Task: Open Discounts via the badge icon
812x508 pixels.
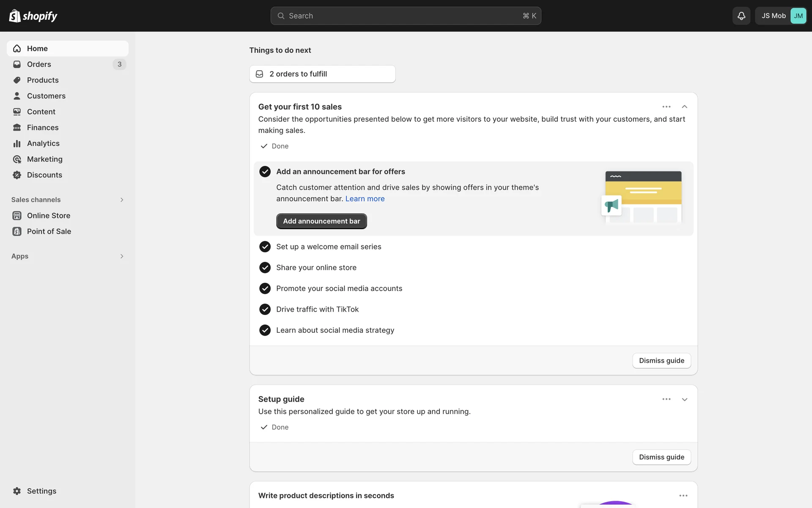Action: pos(17,175)
